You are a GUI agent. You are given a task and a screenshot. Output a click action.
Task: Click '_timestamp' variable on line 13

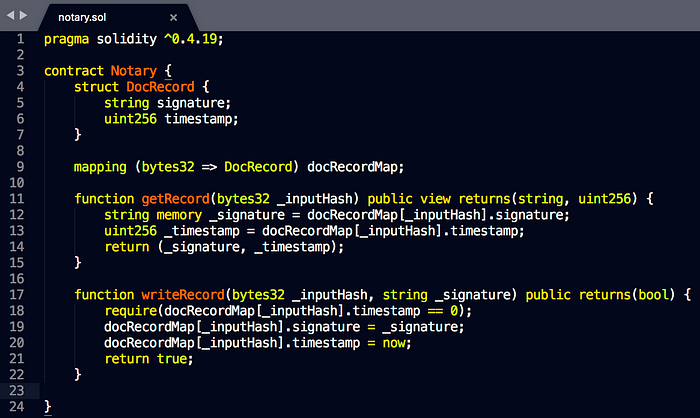(x=202, y=231)
